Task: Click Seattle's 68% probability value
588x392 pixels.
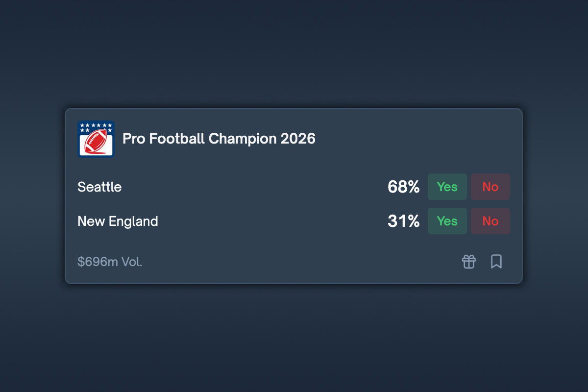Action: (x=403, y=187)
